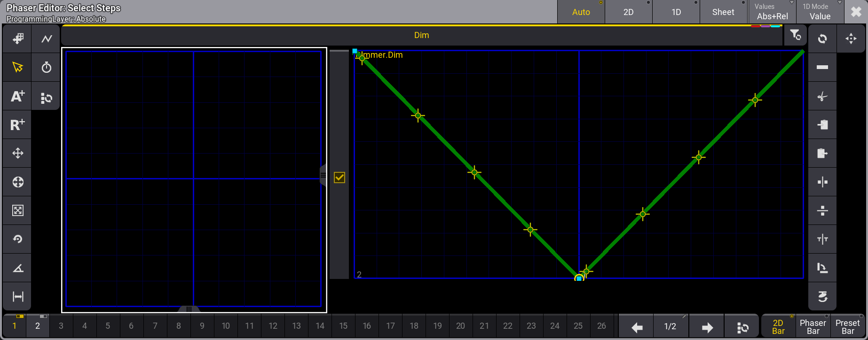The image size is (868, 340).
Task: Select step 2 in the step bar
Action: [x=38, y=326]
